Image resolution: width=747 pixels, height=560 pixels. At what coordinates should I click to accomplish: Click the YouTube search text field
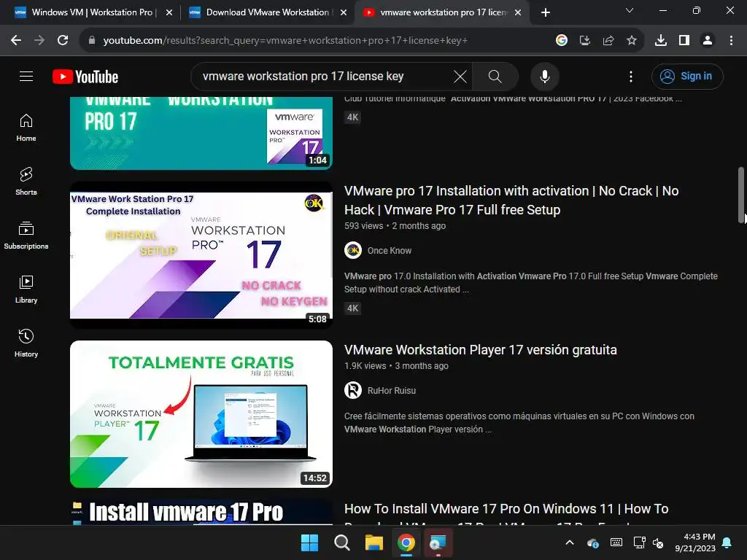(x=324, y=76)
